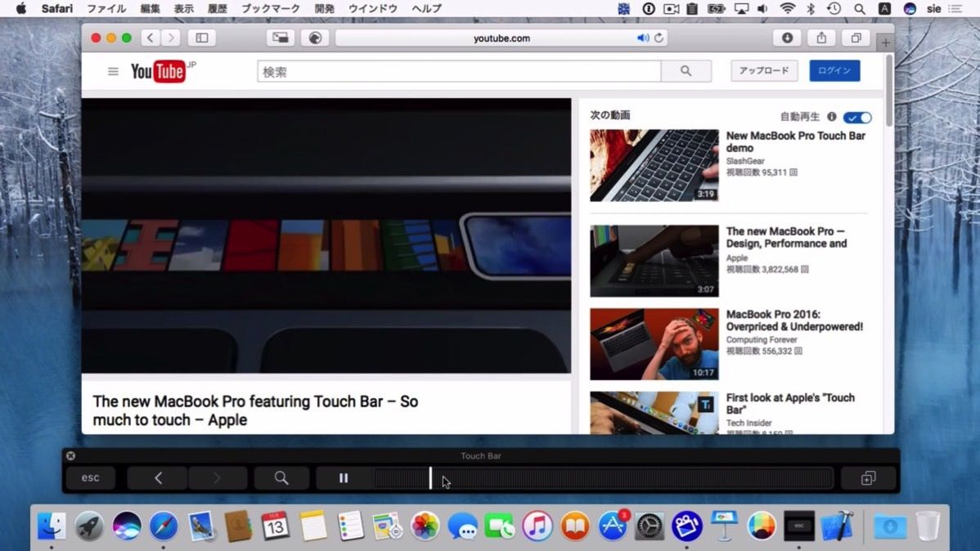Image resolution: width=980 pixels, height=551 pixels.
Task: Mute the tab's audio in the address bar
Action: (x=642, y=38)
